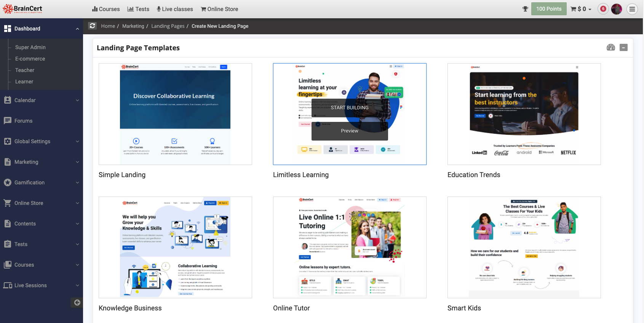Image resolution: width=644 pixels, height=323 pixels.
Task: Collapse the sidebar with arrow button
Action: [x=77, y=302]
